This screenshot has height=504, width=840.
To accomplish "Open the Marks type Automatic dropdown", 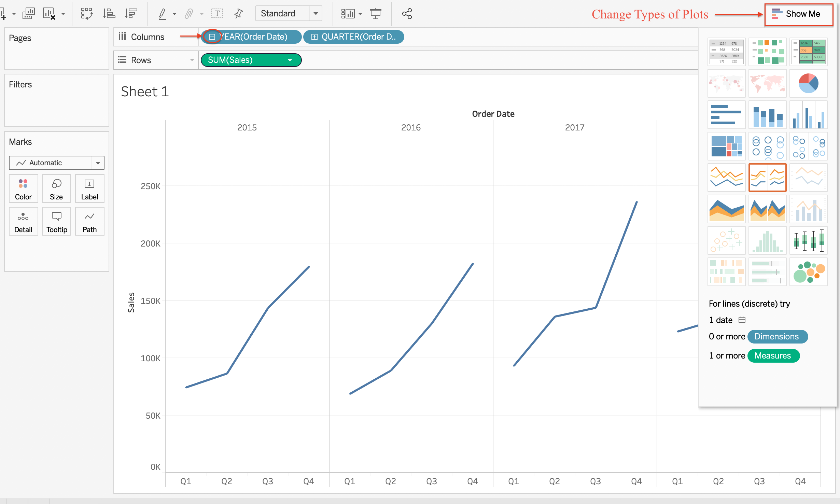I will (x=57, y=163).
